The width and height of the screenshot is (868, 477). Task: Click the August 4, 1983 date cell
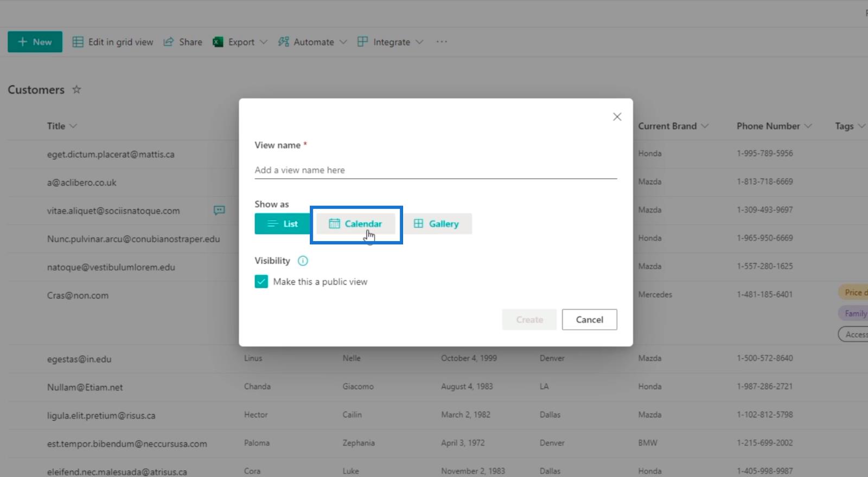(x=467, y=386)
